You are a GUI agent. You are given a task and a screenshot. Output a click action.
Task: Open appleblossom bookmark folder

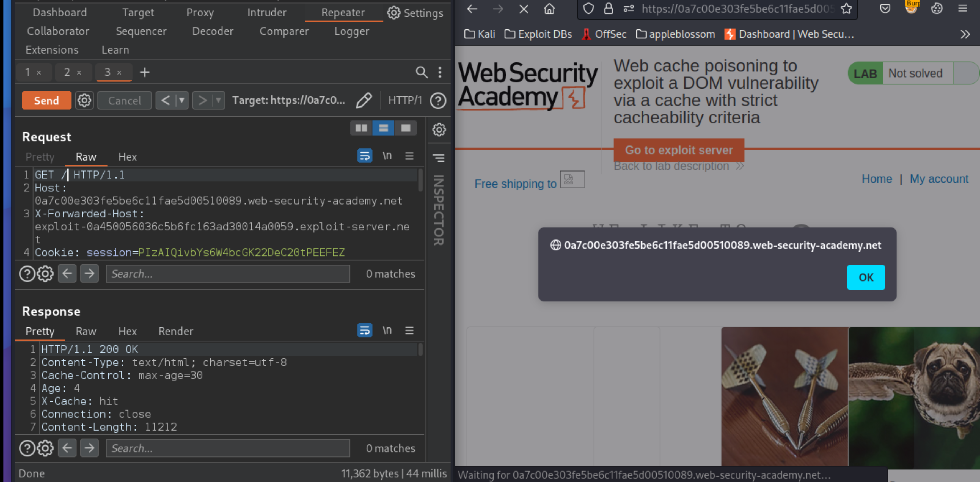click(675, 34)
